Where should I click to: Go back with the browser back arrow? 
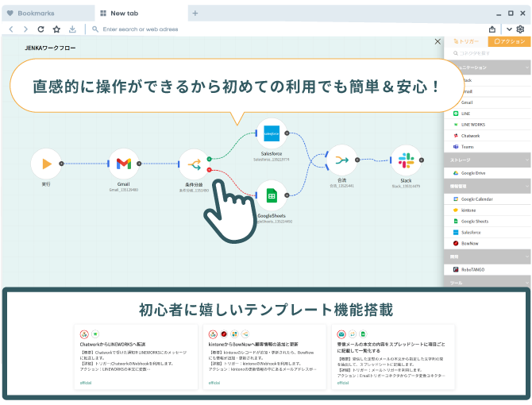coord(11,29)
